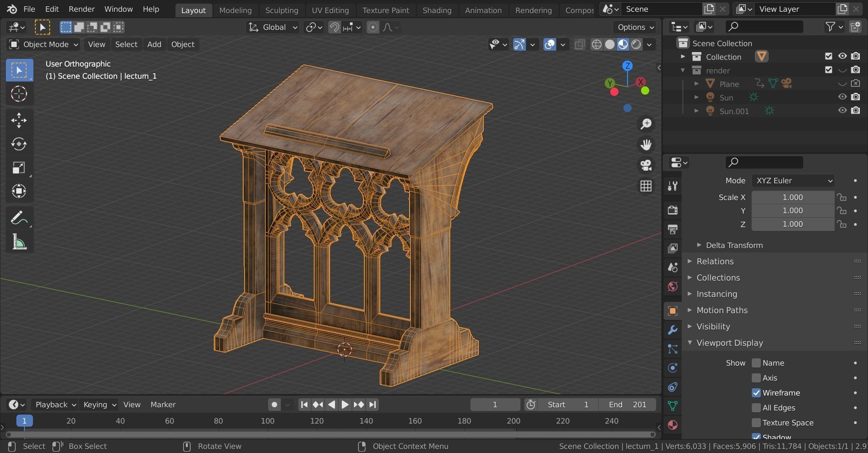Click the End frame field

tap(627, 405)
